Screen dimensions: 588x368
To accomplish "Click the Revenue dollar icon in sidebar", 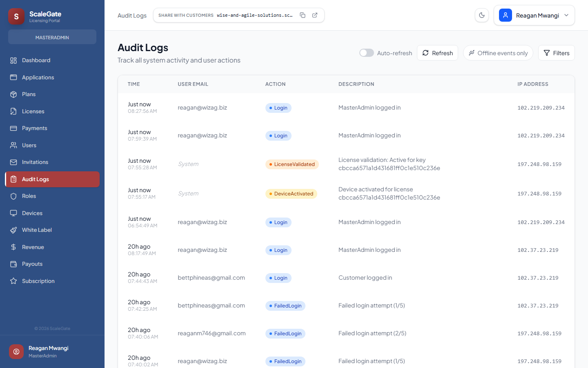I will coord(13,247).
